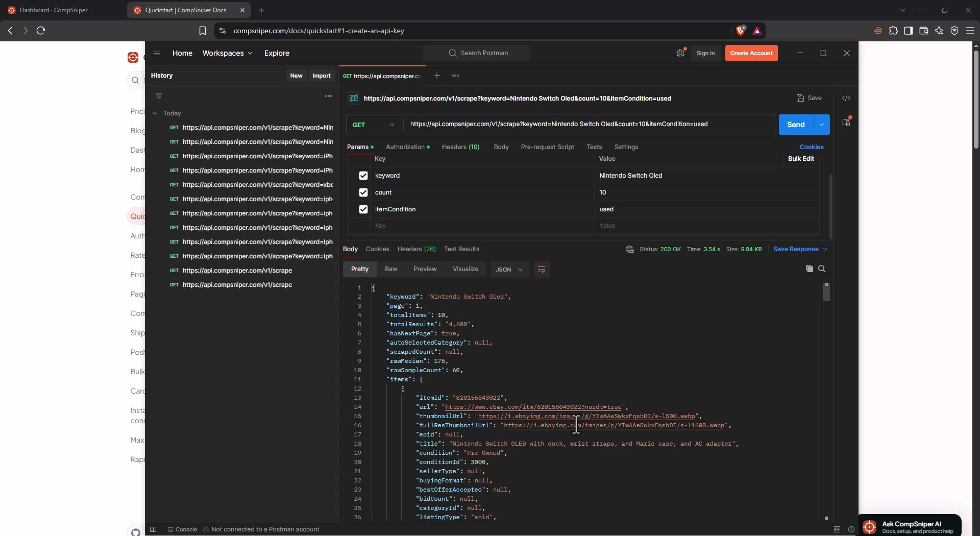Open the Save Response dropdown
The height and width of the screenshot is (536, 980).
(800, 249)
